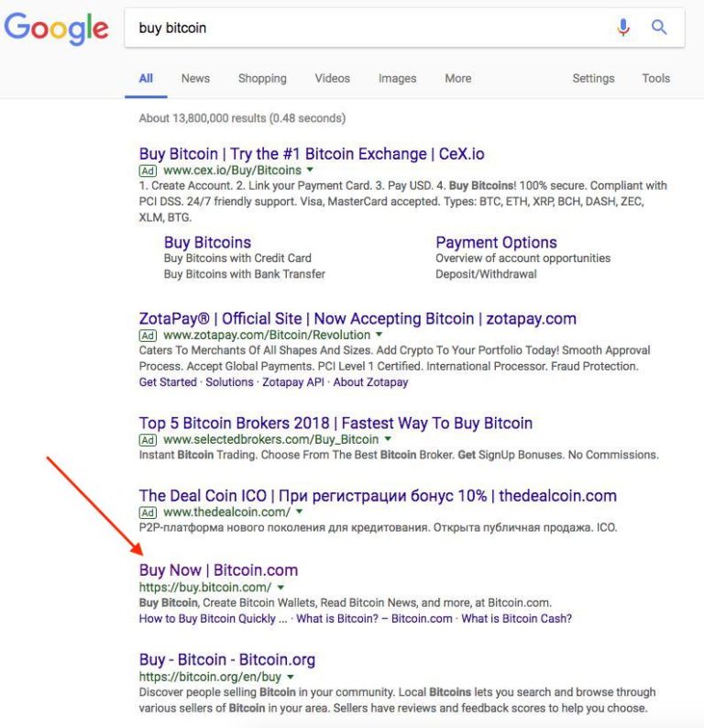
Task: Open Settings in the search bar row
Action: tap(593, 78)
